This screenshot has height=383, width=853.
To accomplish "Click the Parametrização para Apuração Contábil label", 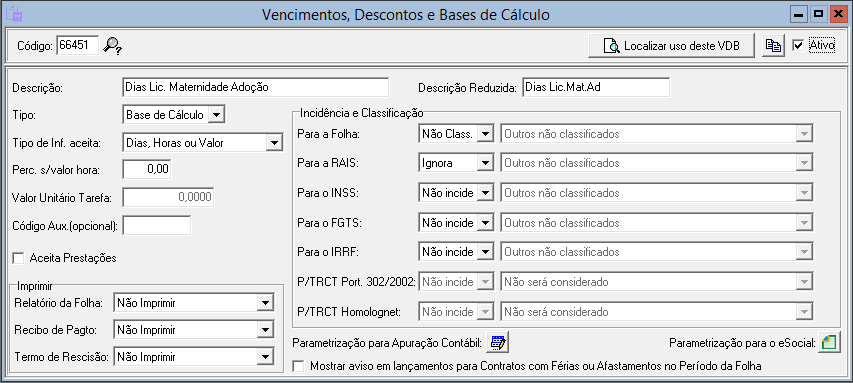I will point(387,343).
